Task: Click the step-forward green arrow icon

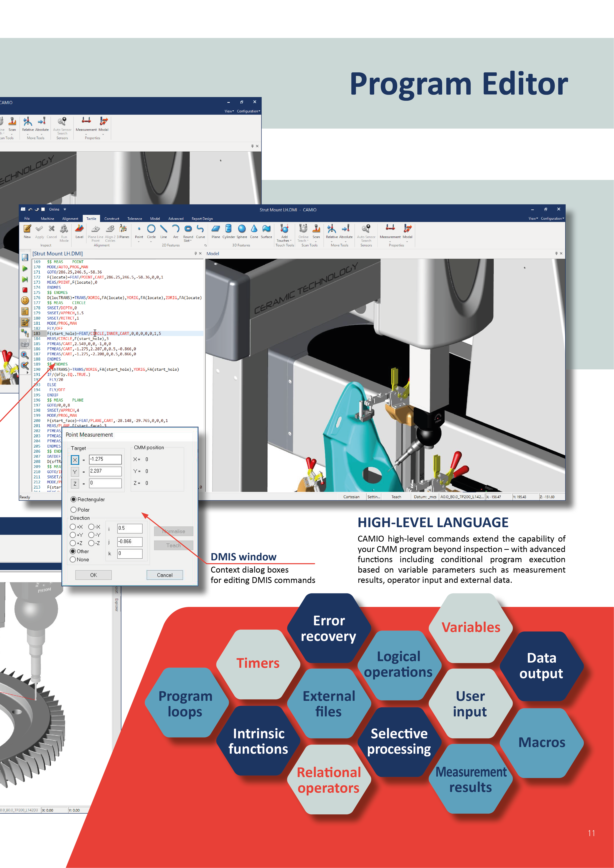Action: click(25, 279)
